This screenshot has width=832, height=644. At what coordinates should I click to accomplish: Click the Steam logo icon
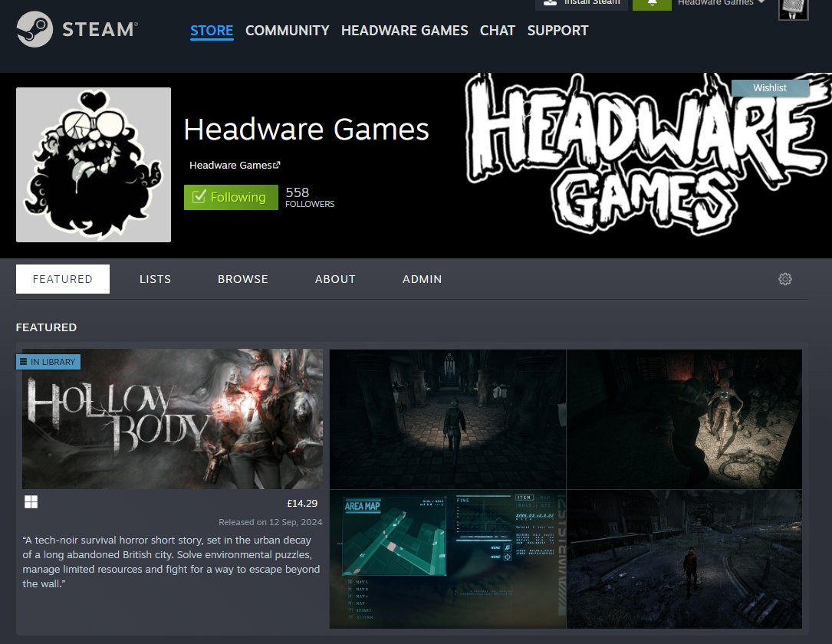pos(35,29)
